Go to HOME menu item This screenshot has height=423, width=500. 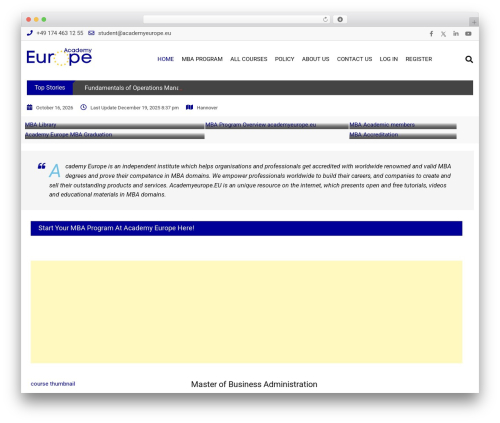pyautogui.click(x=166, y=59)
